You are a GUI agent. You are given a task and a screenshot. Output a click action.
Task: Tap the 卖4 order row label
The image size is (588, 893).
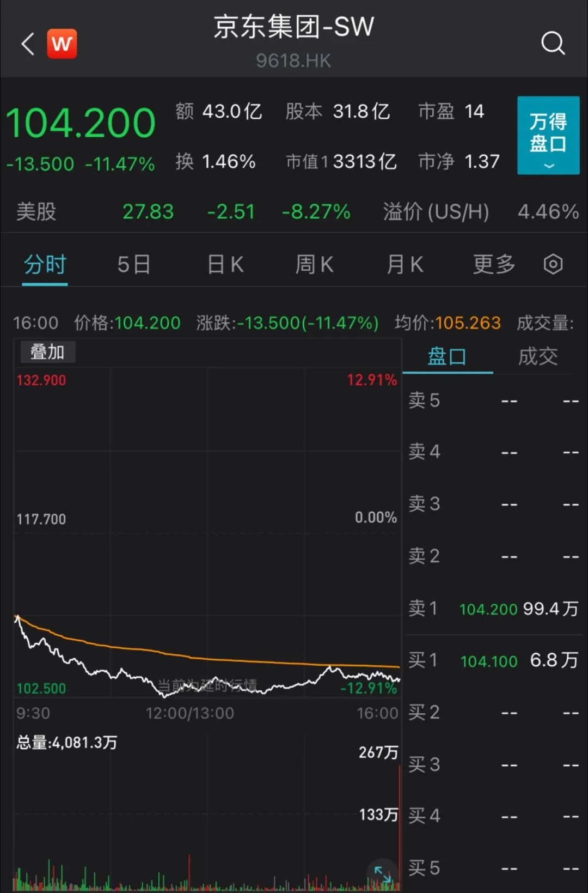pyautogui.click(x=424, y=452)
